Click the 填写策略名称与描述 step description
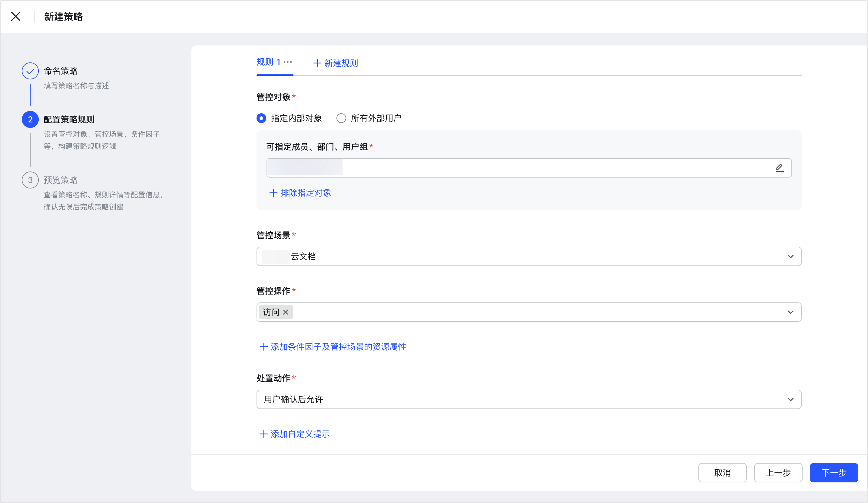The width and height of the screenshot is (868, 503). [76, 85]
